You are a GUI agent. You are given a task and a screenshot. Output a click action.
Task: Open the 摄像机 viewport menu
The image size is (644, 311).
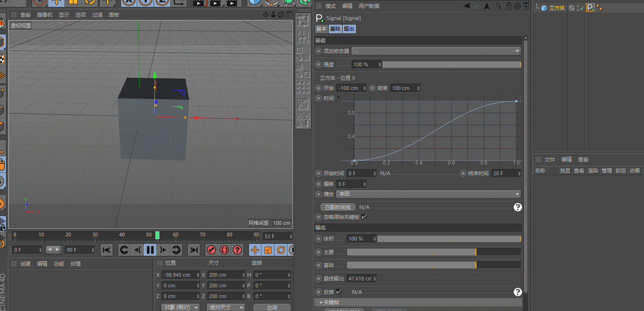point(44,14)
